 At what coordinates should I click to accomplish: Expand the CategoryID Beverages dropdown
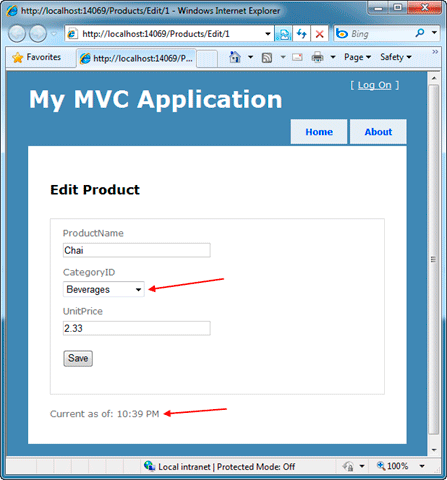104,289
